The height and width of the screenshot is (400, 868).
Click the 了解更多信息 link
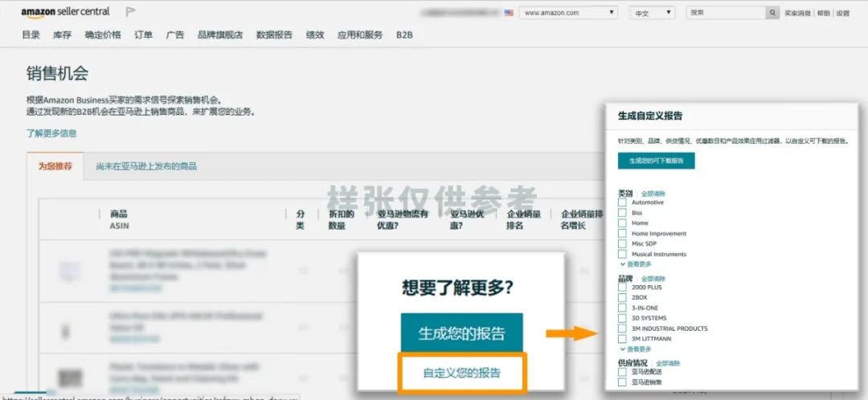pyautogui.click(x=51, y=133)
